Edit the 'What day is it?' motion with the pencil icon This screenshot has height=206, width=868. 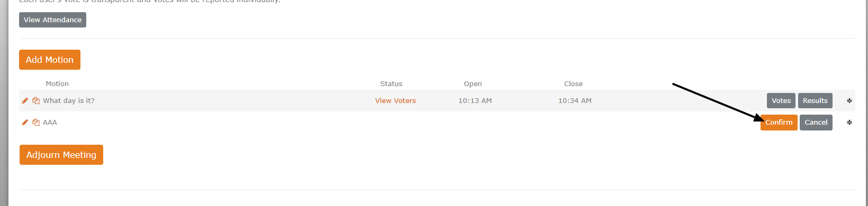coord(25,100)
